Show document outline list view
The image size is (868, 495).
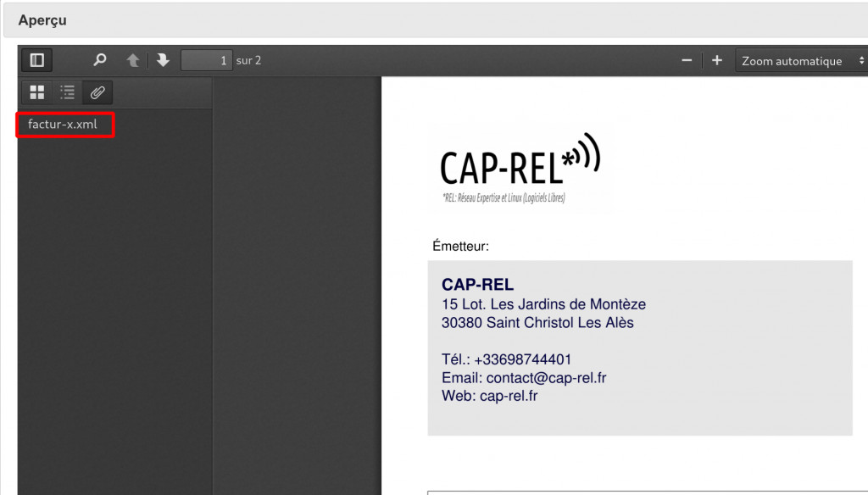(68, 92)
